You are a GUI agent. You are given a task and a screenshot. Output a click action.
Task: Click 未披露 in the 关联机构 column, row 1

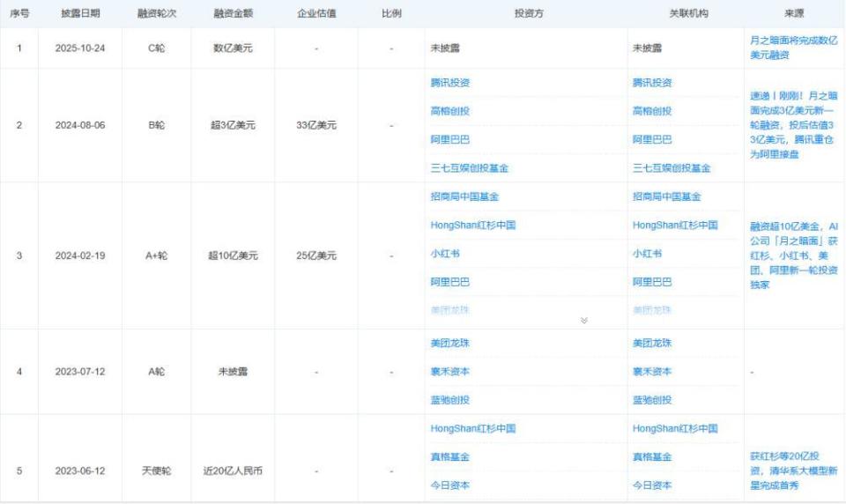(648, 48)
